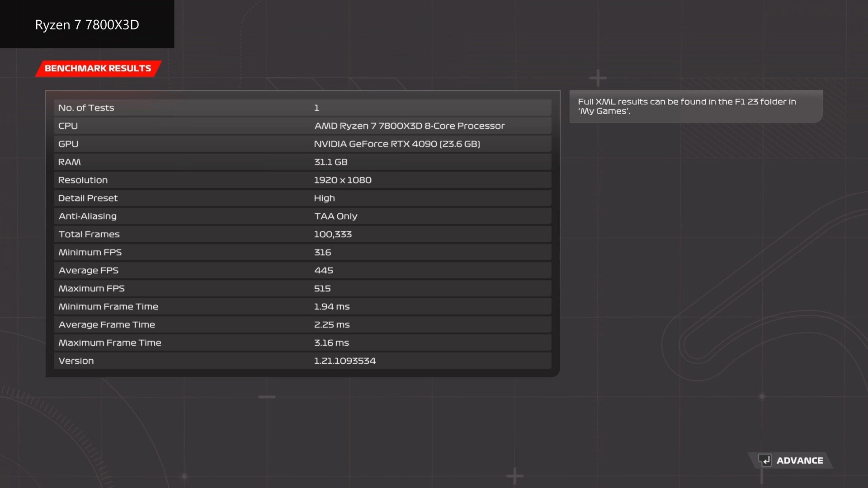This screenshot has height=488, width=868.
Task: Select the Maximum Frame Time label
Action: coord(110,343)
